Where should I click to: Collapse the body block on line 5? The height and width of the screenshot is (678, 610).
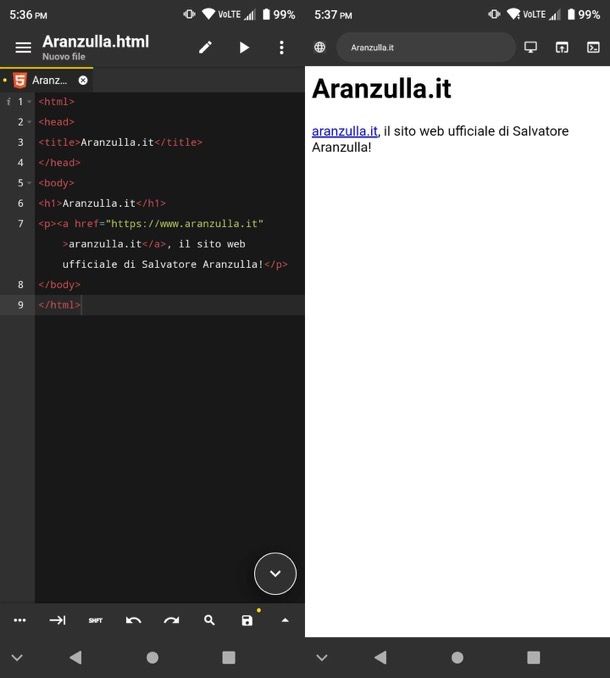pos(29,183)
